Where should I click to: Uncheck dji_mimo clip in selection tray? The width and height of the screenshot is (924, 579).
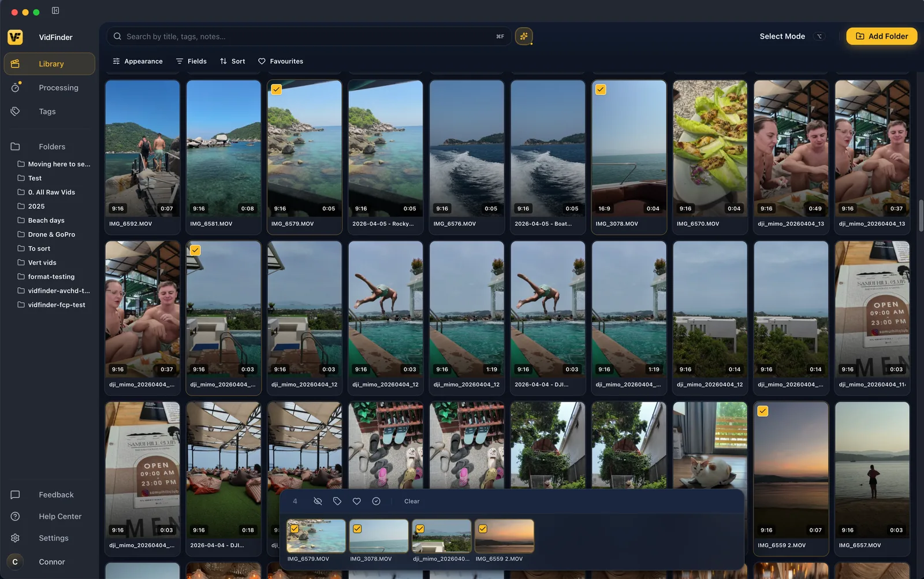tap(420, 529)
